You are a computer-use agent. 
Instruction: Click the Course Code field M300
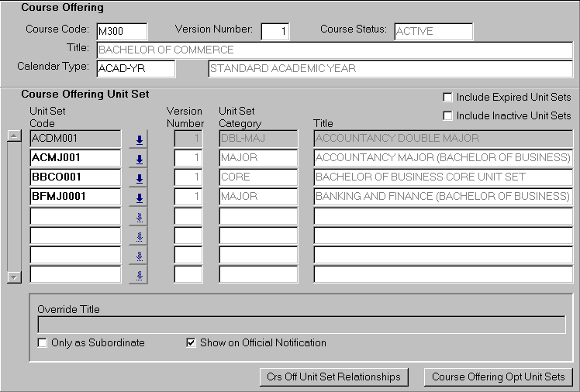click(121, 32)
